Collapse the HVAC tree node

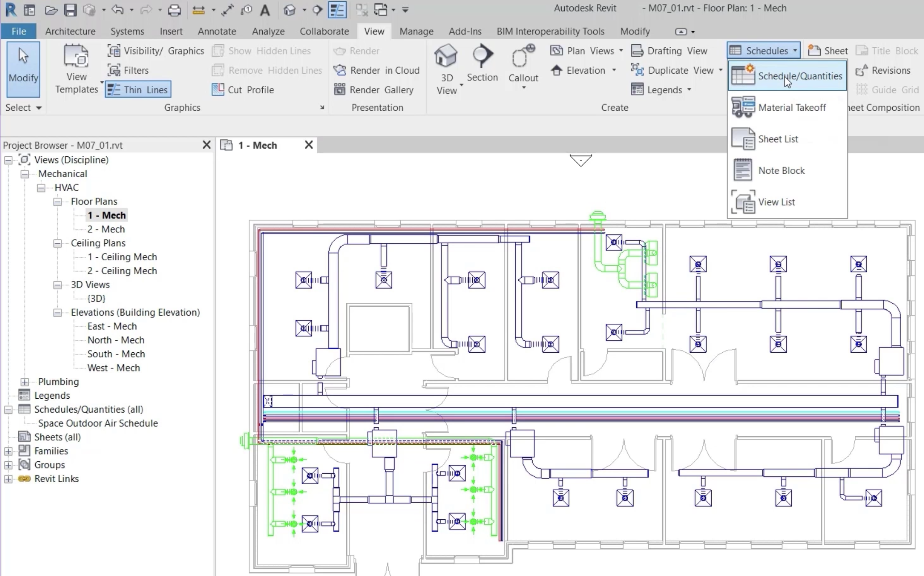pyautogui.click(x=41, y=188)
